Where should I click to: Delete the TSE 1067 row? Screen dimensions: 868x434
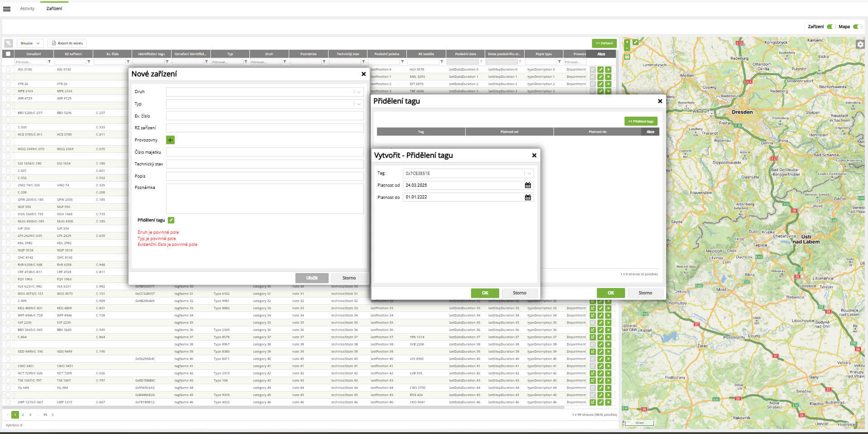click(608, 381)
